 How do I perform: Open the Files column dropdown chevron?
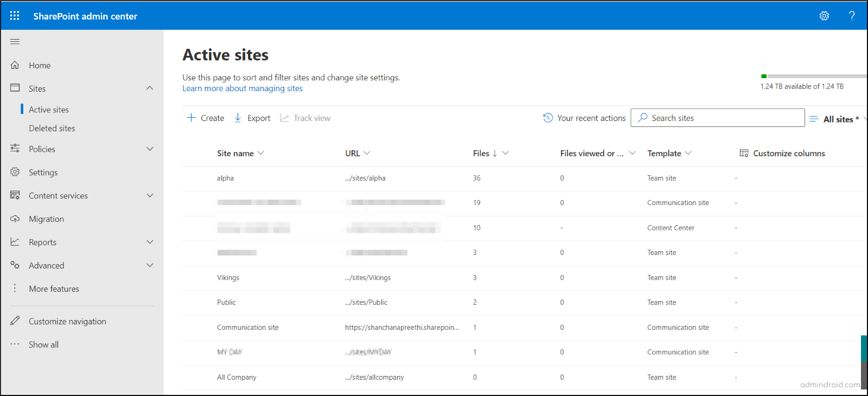[x=506, y=153]
